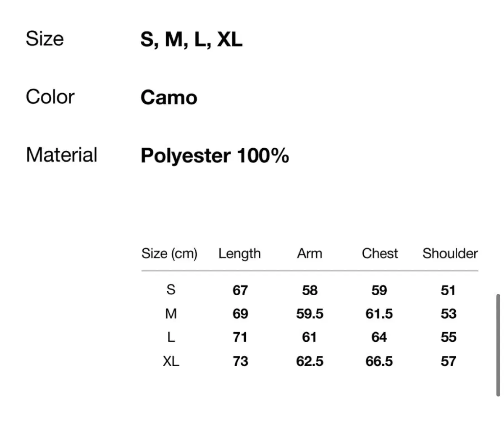Screen dimensions: 504x441
Task: Click the XL row label in table
Action: [171, 361]
